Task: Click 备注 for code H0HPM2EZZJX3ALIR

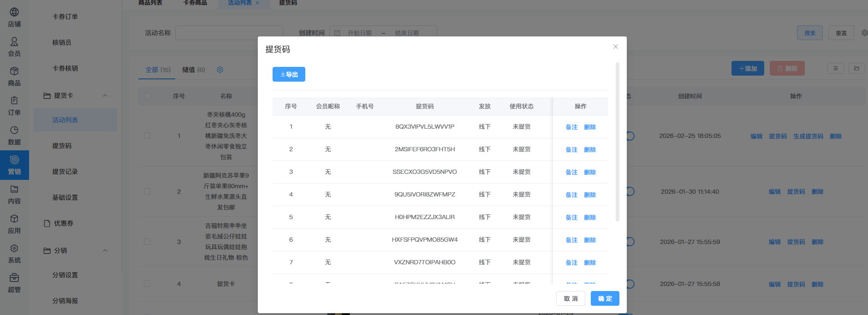Action: click(x=571, y=217)
